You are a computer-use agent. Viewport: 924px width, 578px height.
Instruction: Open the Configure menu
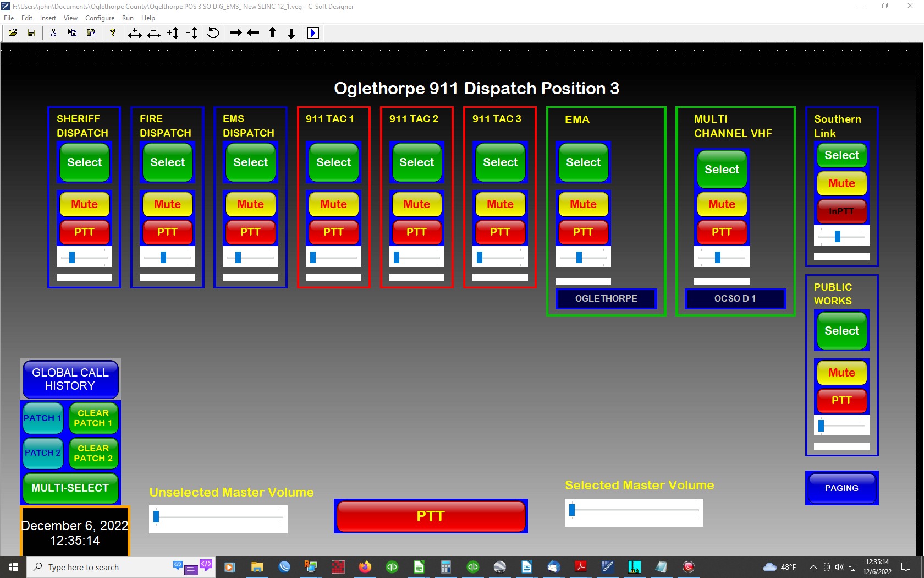[100, 18]
